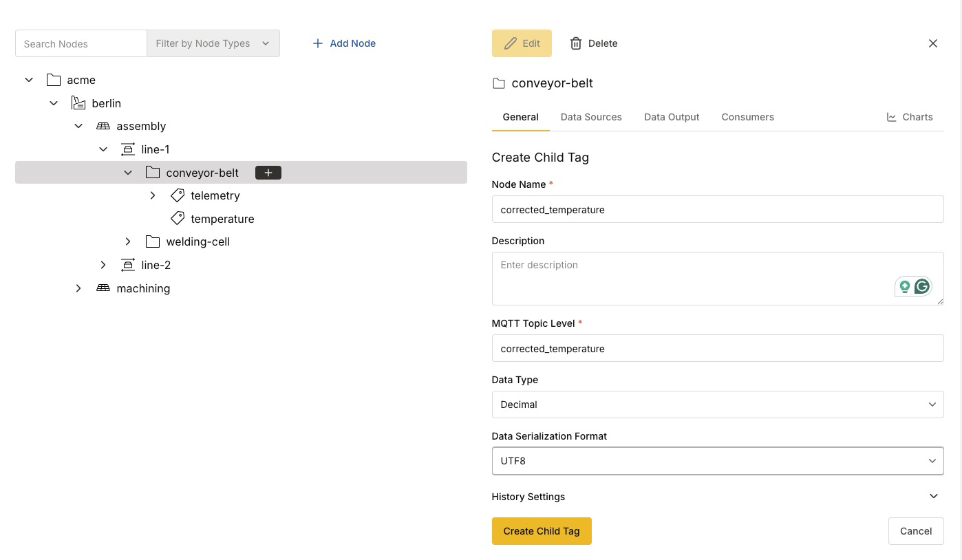
Task: Select the assembly tree row
Action: pyautogui.click(x=241, y=126)
